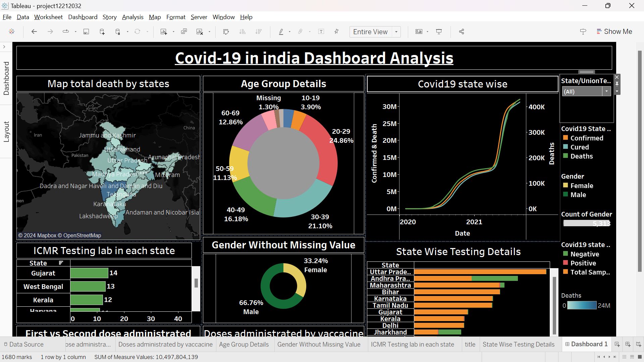Click the Share workbook icon

click(x=462, y=32)
